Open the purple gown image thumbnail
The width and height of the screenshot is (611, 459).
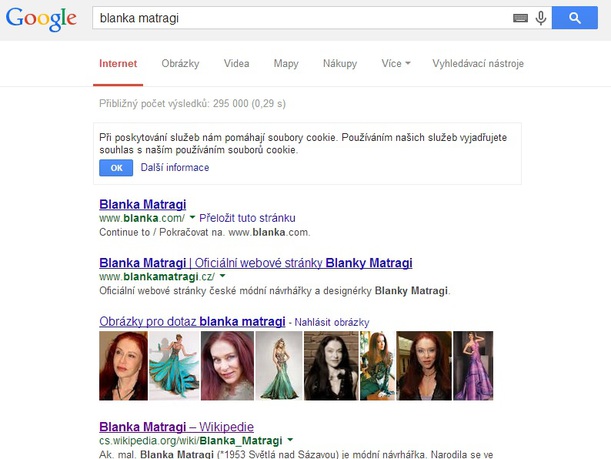pos(473,365)
